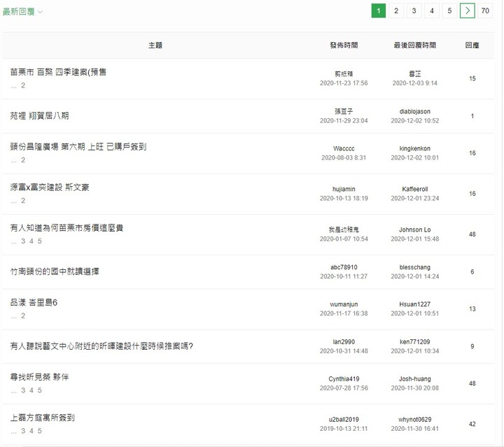The width and height of the screenshot is (504, 447).
Task: Jump to last page 70
Action: coord(485,11)
